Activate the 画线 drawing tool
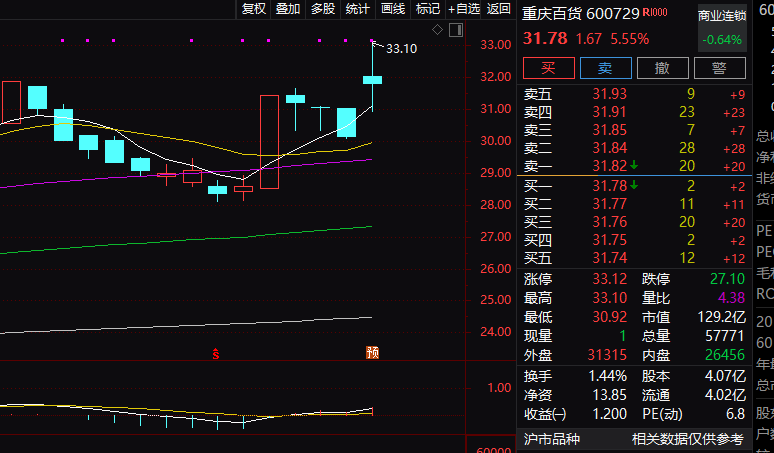Image resolution: width=774 pixels, height=453 pixels. 393,9
